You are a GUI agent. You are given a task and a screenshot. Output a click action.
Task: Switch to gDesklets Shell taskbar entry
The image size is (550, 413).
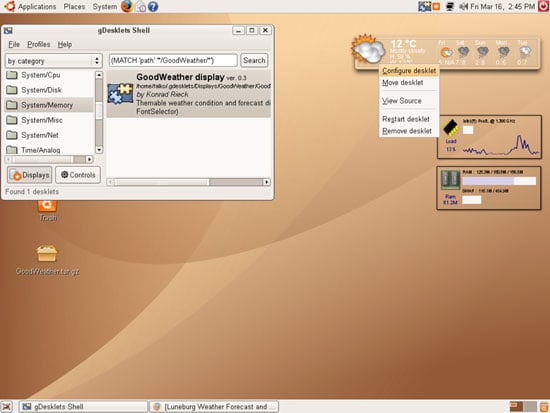pos(83,407)
